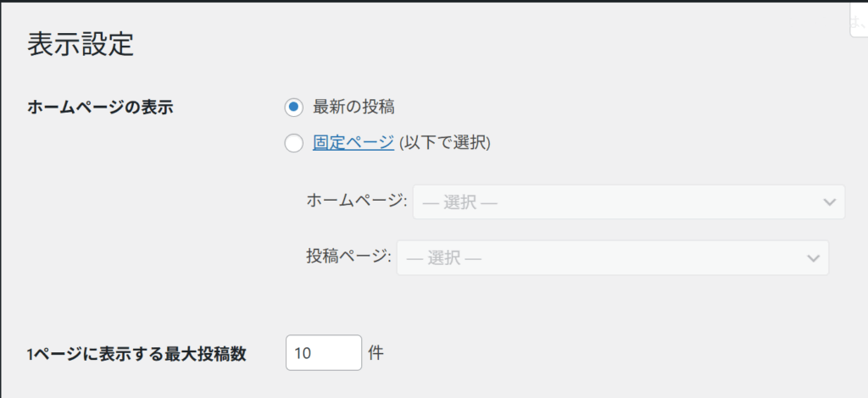Image resolution: width=868 pixels, height=398 pixels.
Task: Click the ホームページ: field label
Action: pyautogui.click(x=357, y=202)
